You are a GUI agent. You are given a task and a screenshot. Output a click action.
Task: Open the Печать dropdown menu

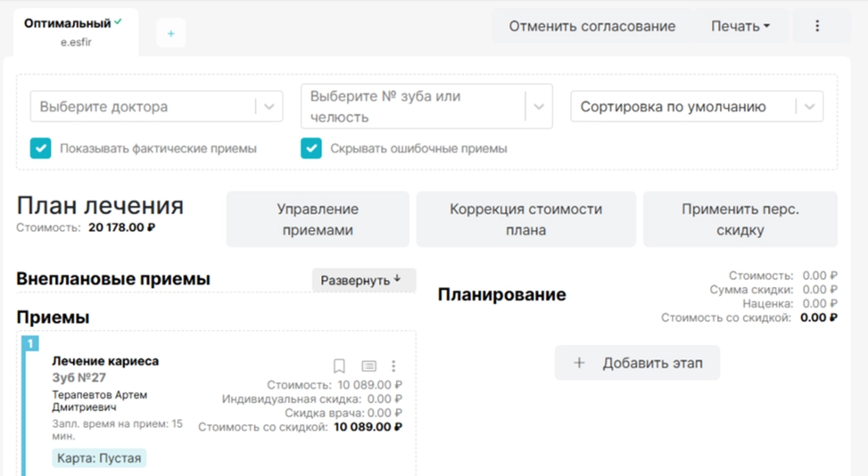[740, 27]
